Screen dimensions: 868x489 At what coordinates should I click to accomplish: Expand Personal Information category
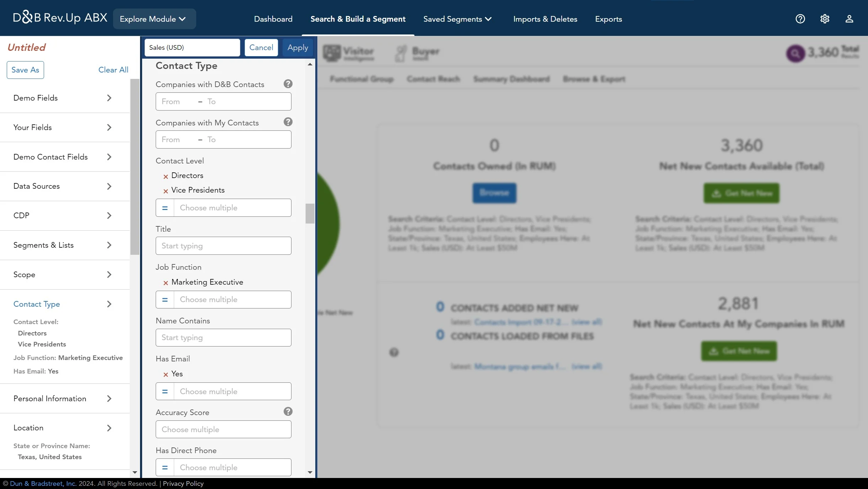click(65, 398)
